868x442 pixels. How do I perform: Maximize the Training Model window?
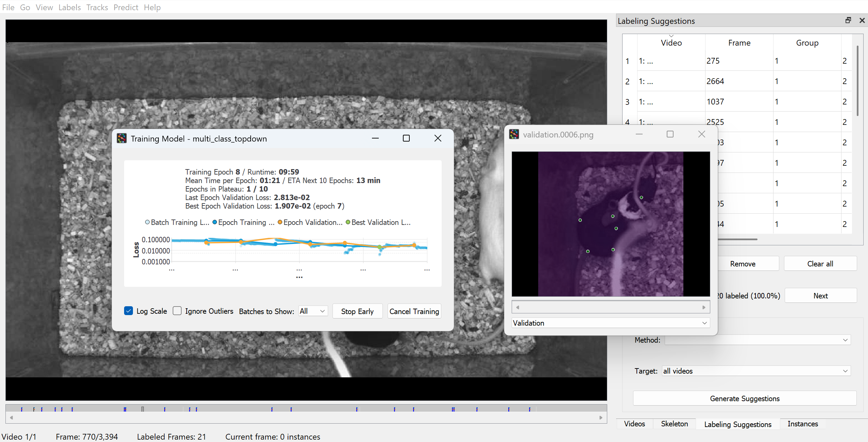tap(406, 138)
